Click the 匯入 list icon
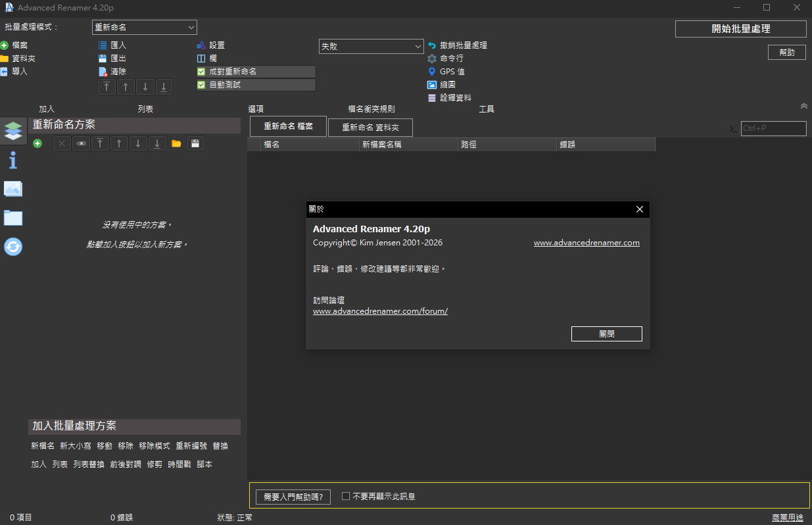This screenshot has height=525, width=812. pyautogui.click(x=103, y=45)
